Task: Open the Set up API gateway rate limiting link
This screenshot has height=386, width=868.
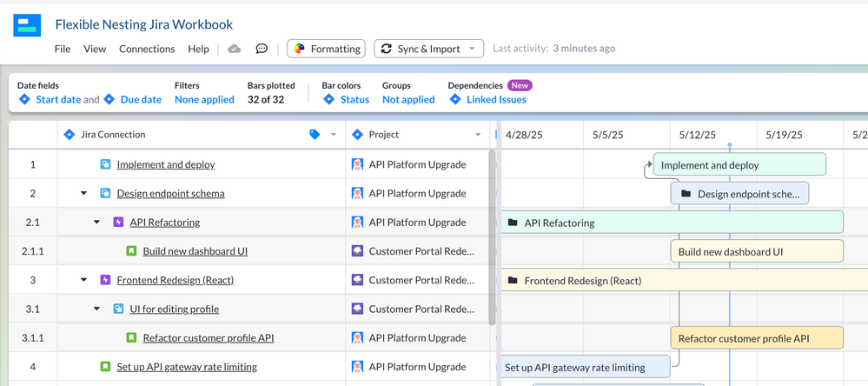Action: coord(187,367)
